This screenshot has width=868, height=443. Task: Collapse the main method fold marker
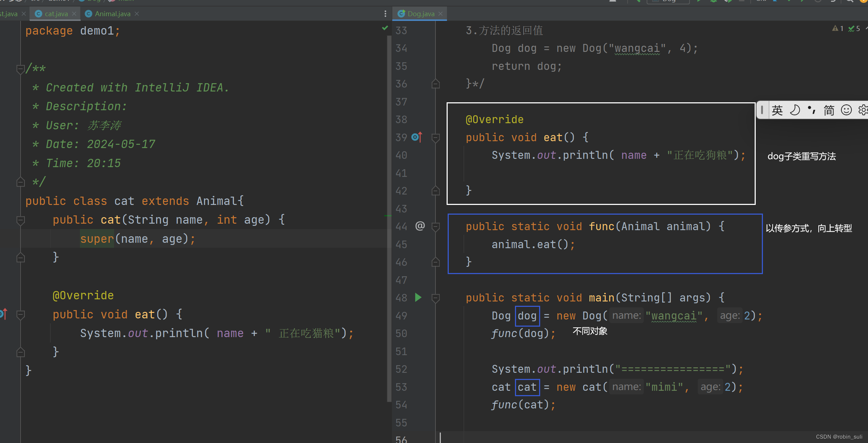[435, 298]
